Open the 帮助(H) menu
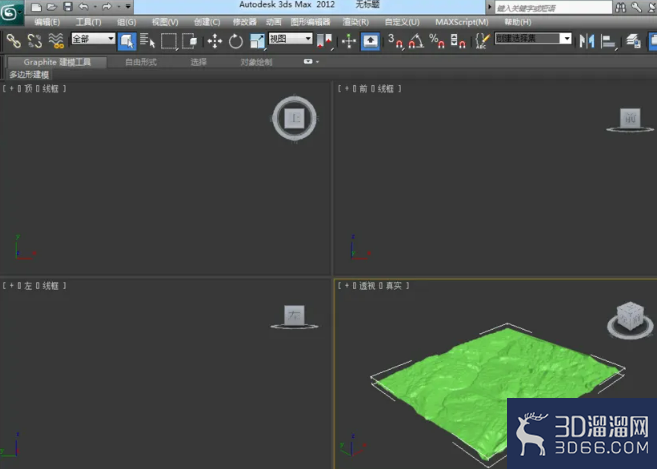Screen dimensions: 657x469 pyautogui.click(x=518, y=22)
